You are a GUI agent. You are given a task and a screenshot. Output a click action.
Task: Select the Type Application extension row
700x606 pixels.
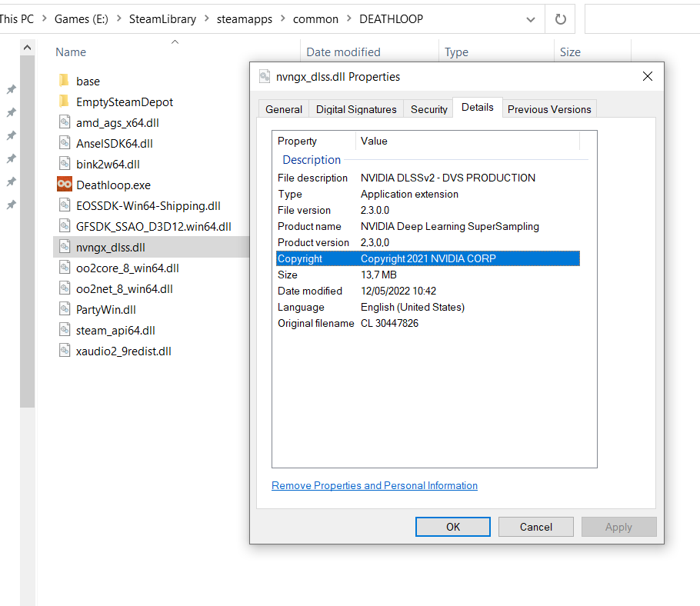[428, 194]
